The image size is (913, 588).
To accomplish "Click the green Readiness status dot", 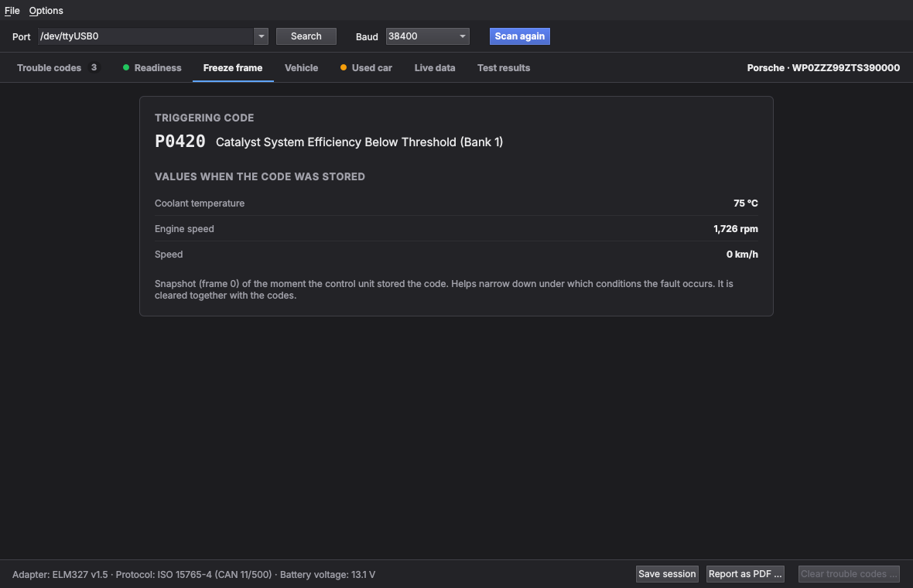I will coord(126,67).
